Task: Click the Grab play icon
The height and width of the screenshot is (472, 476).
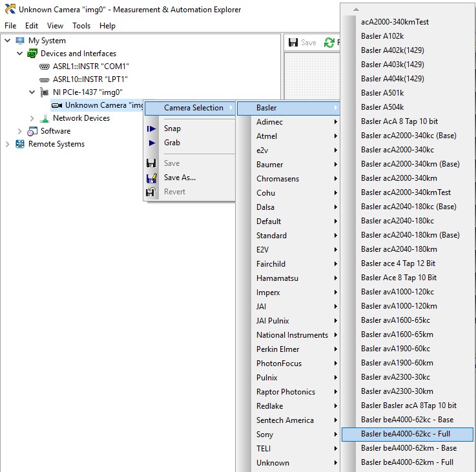Action: pyautogui.click(x=152, y=143)
